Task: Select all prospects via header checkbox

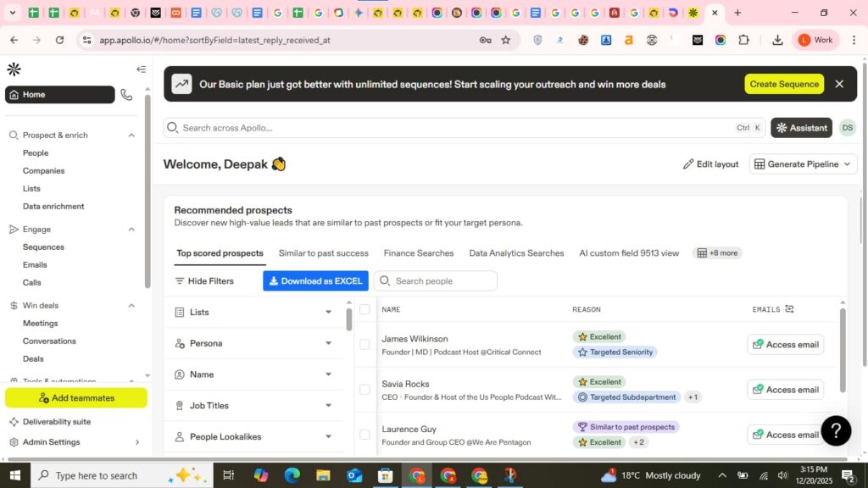Action: coord(365,308)
